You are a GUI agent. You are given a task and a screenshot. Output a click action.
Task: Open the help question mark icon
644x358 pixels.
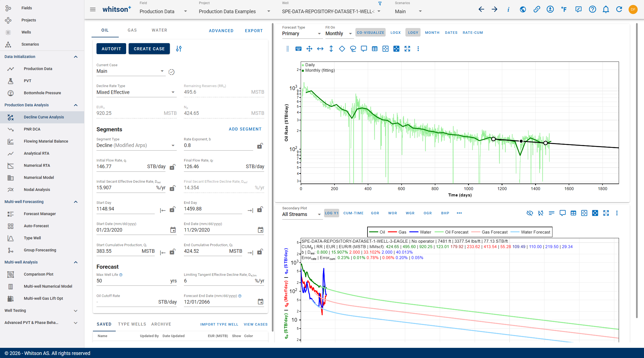pyautogui.click(x=592, y=10)
